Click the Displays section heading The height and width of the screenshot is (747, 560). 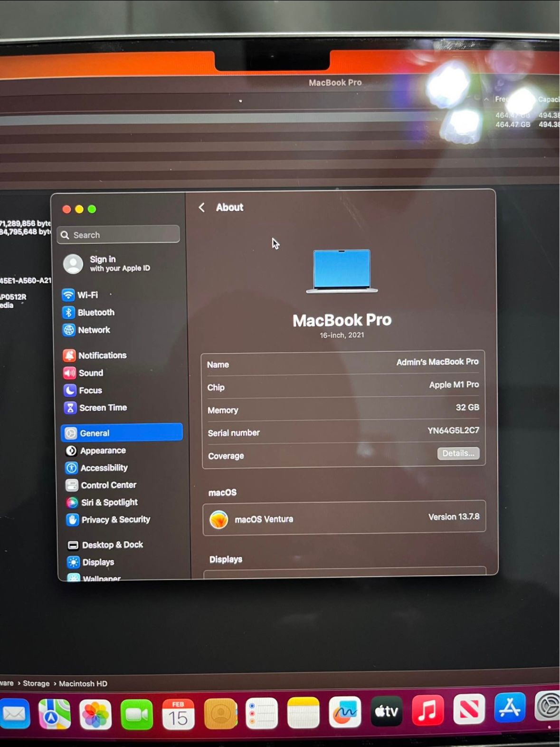point(226,559)
